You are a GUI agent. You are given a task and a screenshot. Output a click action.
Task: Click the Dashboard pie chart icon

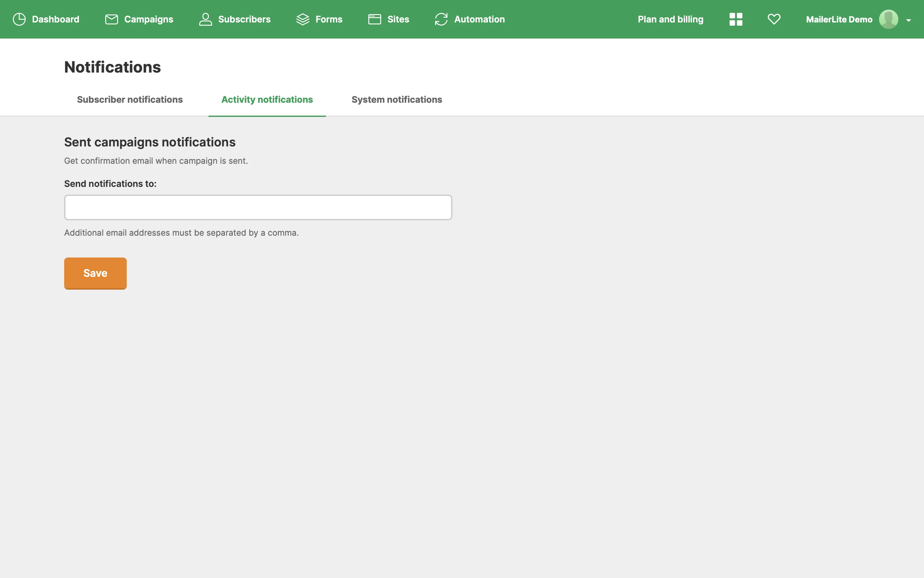click(x=19, y=19)
